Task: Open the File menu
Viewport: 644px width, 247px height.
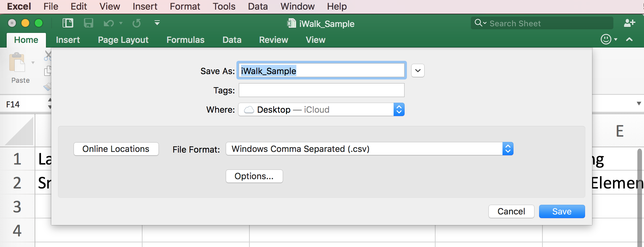Action: [x=51, y=6]
